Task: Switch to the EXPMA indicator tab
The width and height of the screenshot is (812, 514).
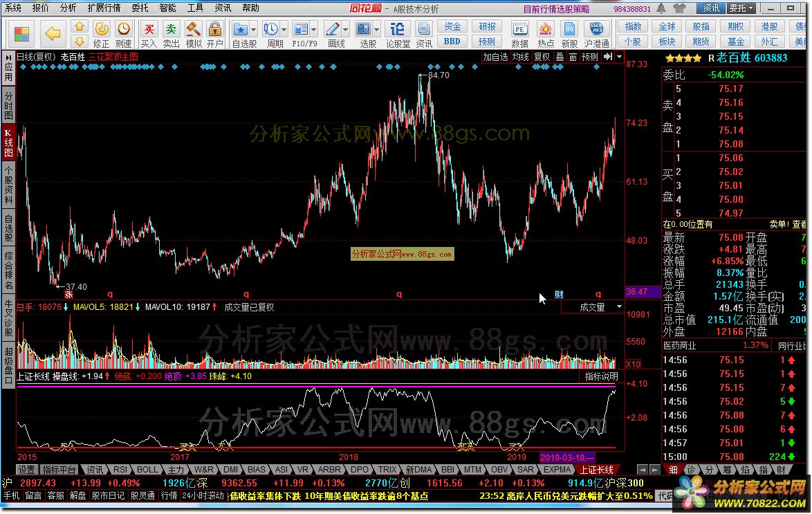Action: click(557, 470)
